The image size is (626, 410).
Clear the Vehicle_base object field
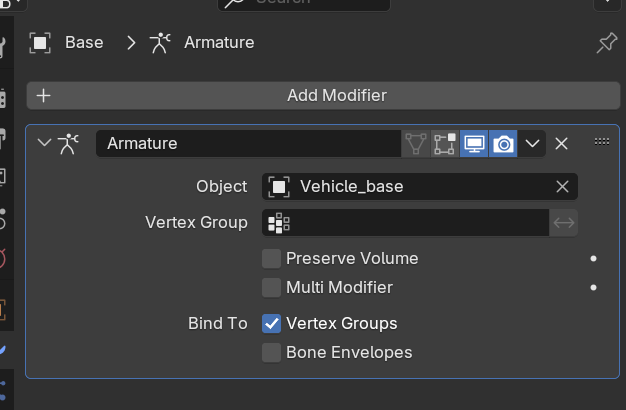click(x=563, y=187)
